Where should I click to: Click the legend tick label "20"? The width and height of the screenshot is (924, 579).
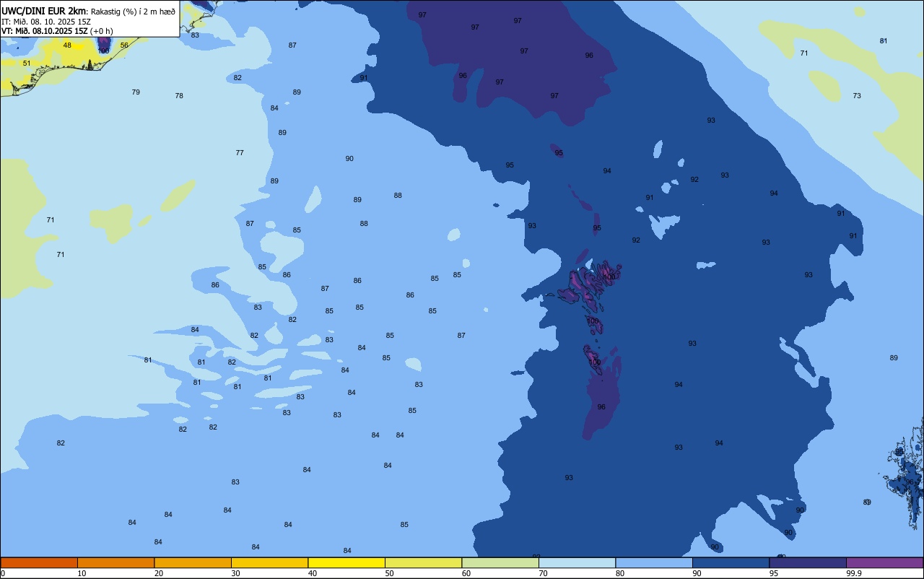(x=159, y=573)
